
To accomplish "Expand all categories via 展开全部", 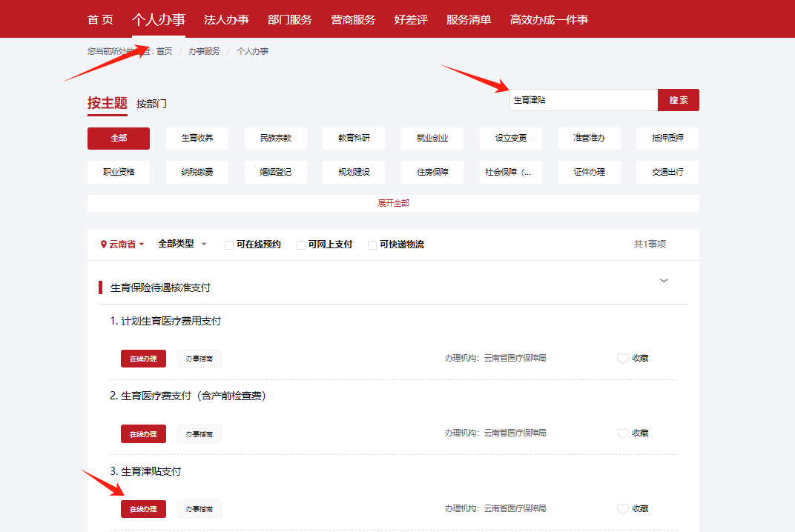I will coord(392,203).
